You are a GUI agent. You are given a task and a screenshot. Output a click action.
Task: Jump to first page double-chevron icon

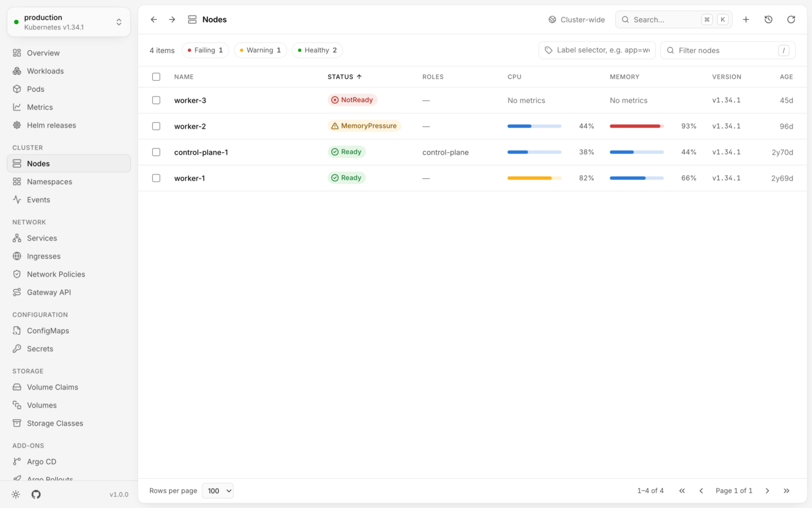682,491
